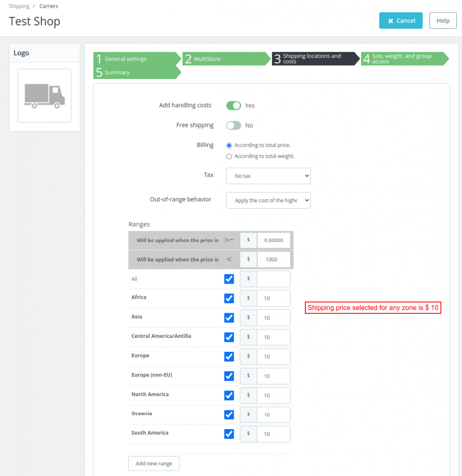462x476 pixels.
Task: Click the Shipping breadcrumb link
Action: coord(19,7)
